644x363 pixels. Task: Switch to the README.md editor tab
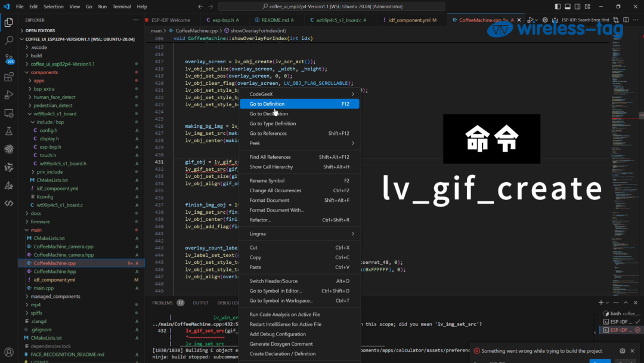[278, 20]
